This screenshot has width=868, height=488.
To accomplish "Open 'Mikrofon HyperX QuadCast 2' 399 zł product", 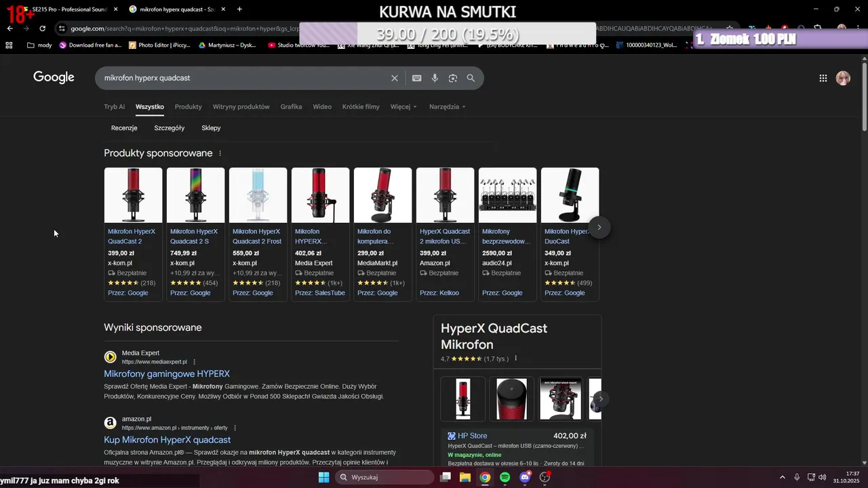I will (x=133, y=234).
